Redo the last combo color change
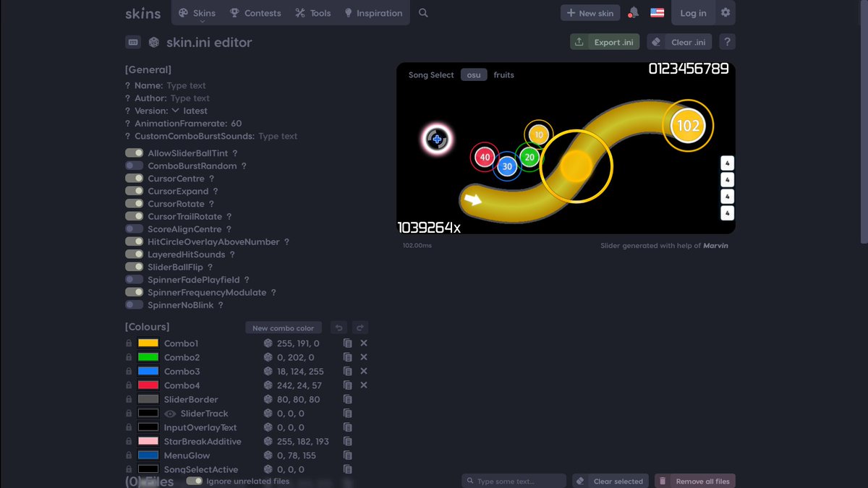The image size is (868, 488). [x=359, y=327]
